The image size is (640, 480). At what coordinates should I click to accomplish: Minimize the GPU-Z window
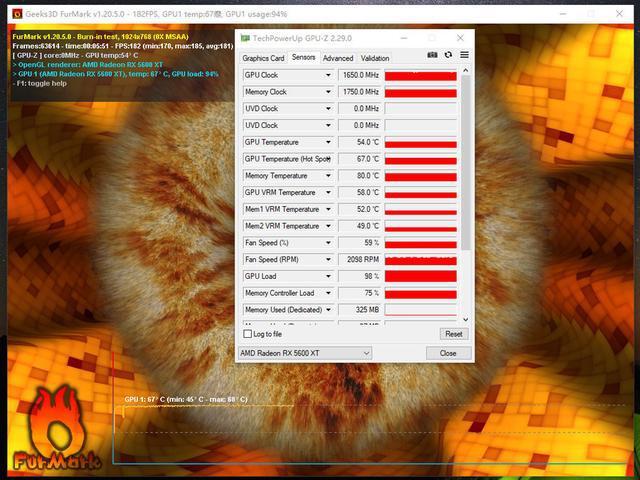click(x=404, y=38)
